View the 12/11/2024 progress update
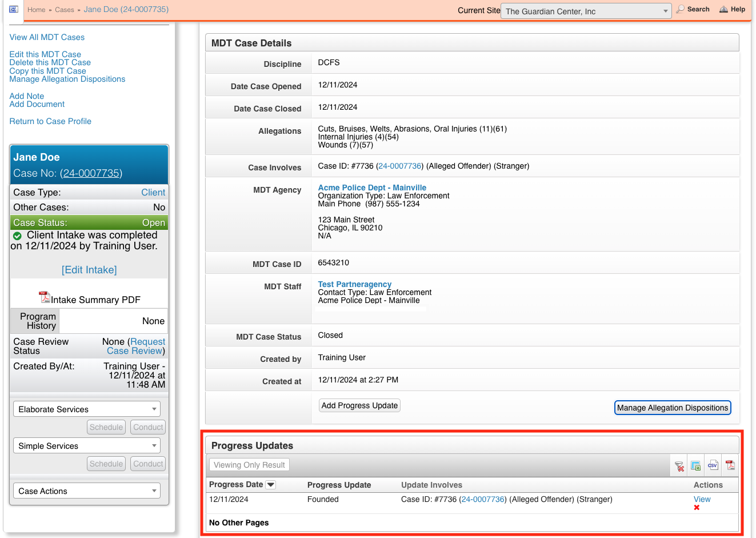The height and width of the screenshot is (538, 756). coord(702,499)
